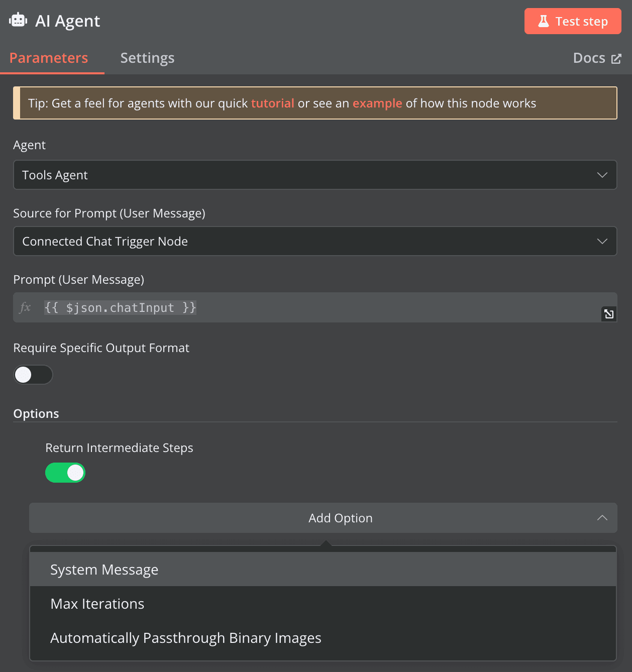Image resolution: width=632 pixels, height=672 pixels.
Task: Expand the prompt editor with the arrow icon
Action: pos(609,314)
